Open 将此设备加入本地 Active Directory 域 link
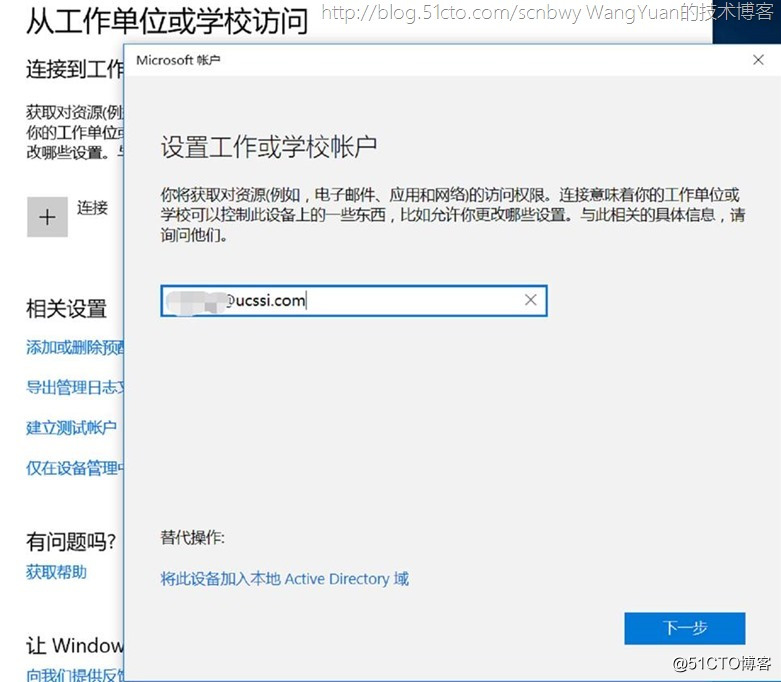The image size is (781, 682). (x=284, y=579)
